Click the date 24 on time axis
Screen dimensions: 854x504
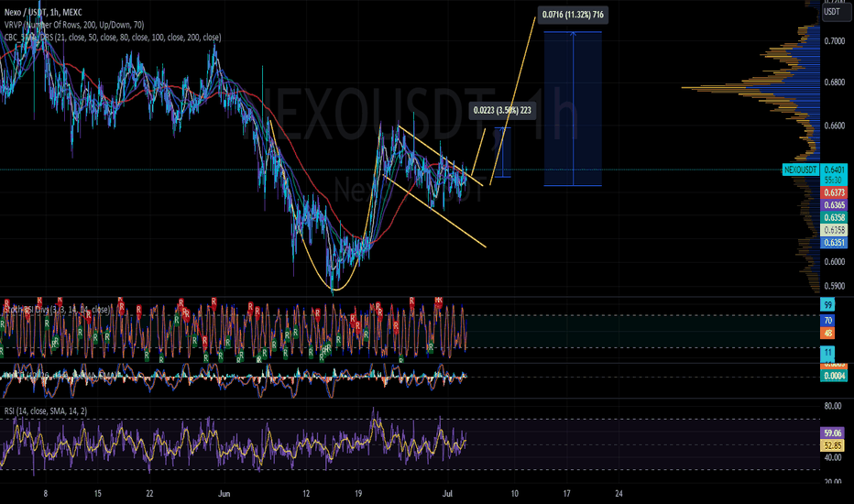619,494
